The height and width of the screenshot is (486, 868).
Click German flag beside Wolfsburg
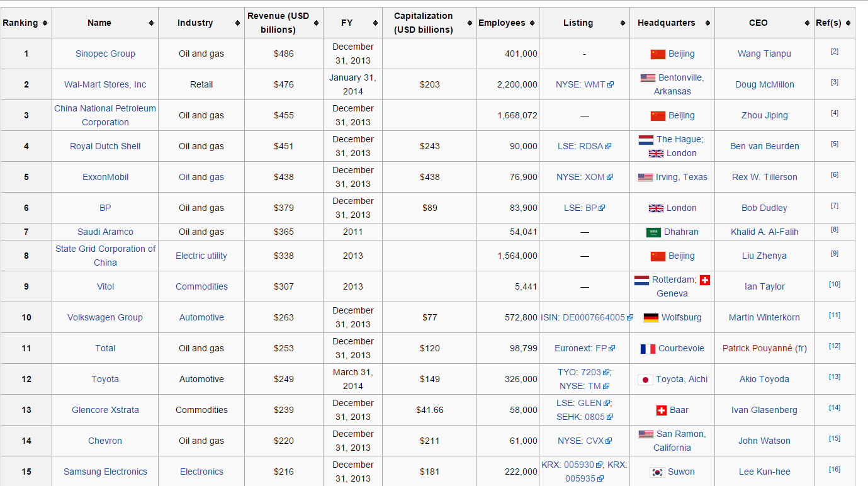(651, 318)
